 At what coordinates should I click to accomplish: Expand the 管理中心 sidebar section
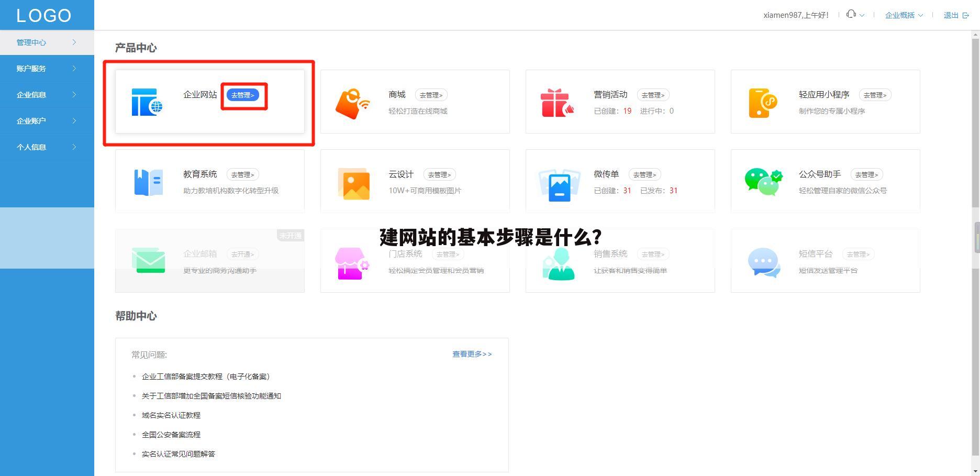(x=46, y=42)
